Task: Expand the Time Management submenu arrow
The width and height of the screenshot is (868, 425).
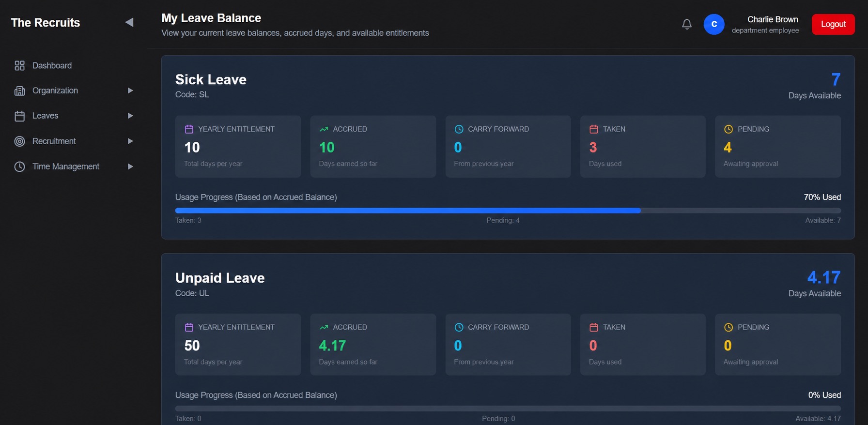Action: [x=130, y=167]
